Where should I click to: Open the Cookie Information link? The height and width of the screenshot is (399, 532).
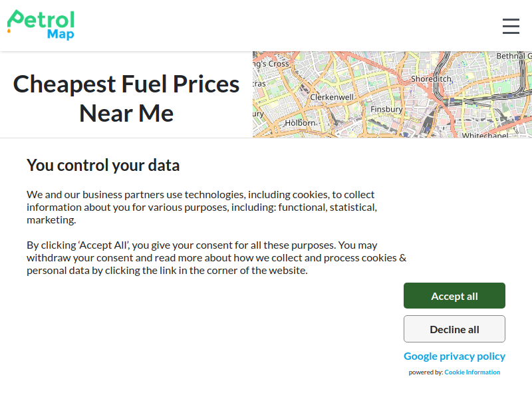tap(472, 372)
